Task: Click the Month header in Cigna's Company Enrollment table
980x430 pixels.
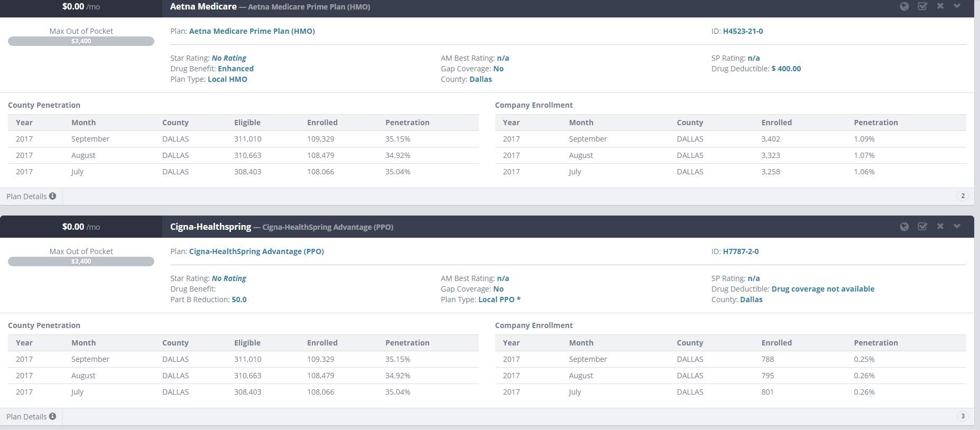Action: coord(581,343)
